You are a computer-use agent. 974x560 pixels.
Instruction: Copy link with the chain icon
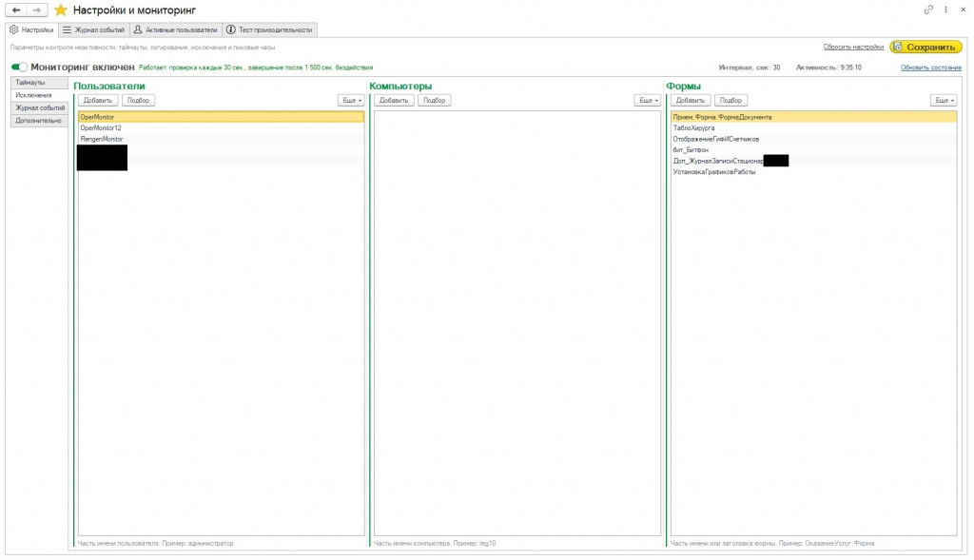pyautogui.click(x=928, y=10)
